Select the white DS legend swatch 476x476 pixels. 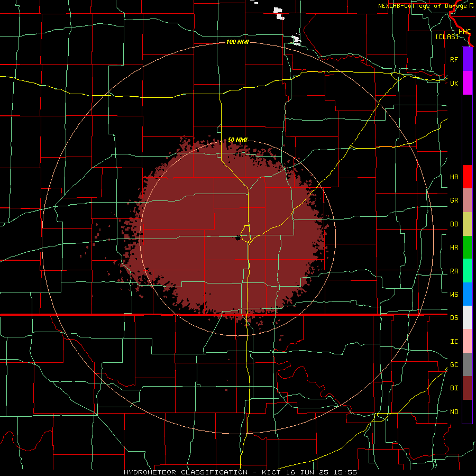(x=467, y=317)
